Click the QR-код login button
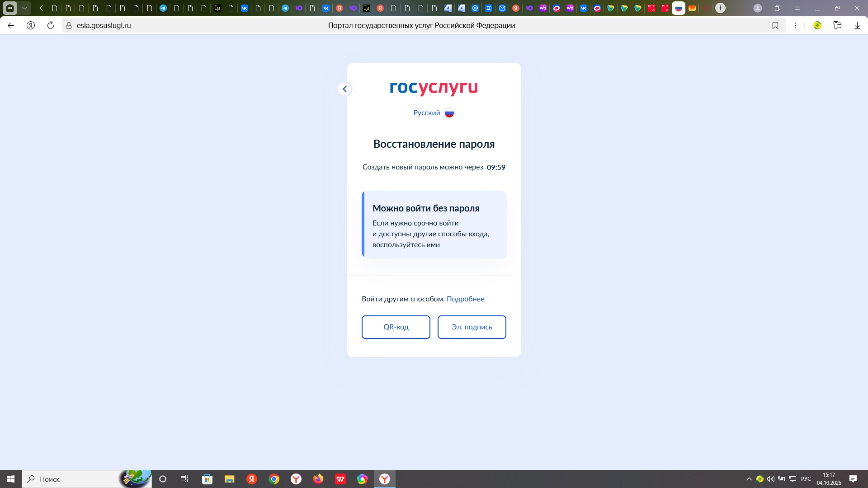868x488 pixels. click(x=396, y=327)
